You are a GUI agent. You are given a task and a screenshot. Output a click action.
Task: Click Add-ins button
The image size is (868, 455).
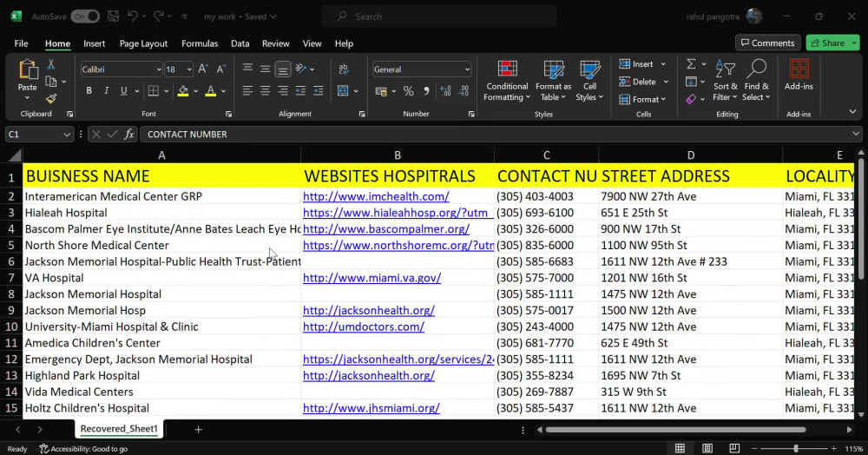(x=799, y=76)
